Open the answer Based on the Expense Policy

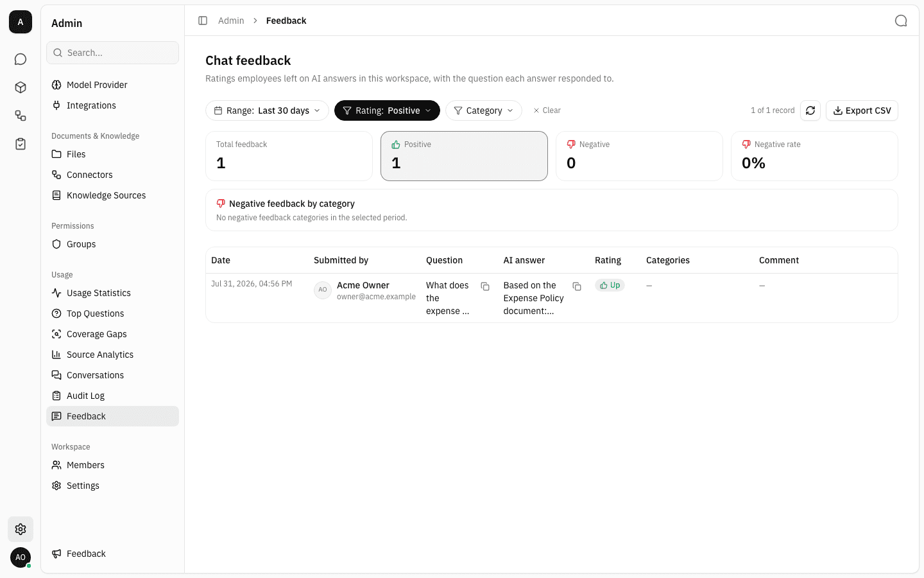(x=534, y=298)
